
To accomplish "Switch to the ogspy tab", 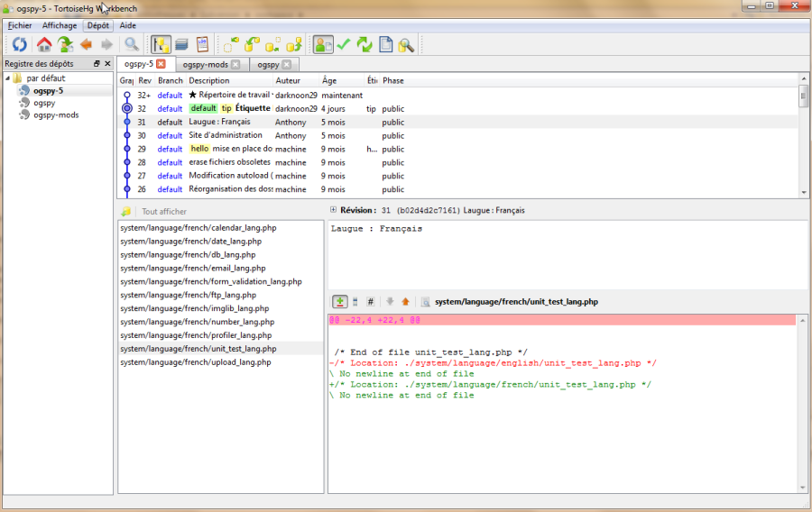I will pos(268,65).
